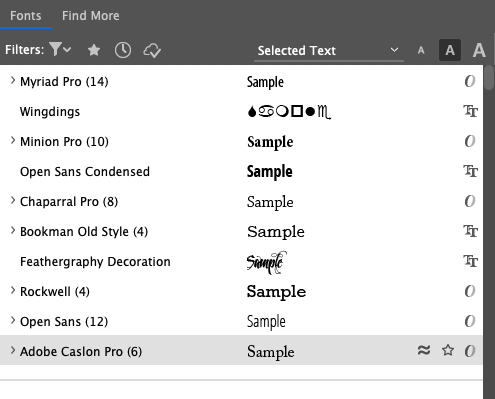
Task: Switch to the Fonts tab
Action: click(x=26, y=16)
